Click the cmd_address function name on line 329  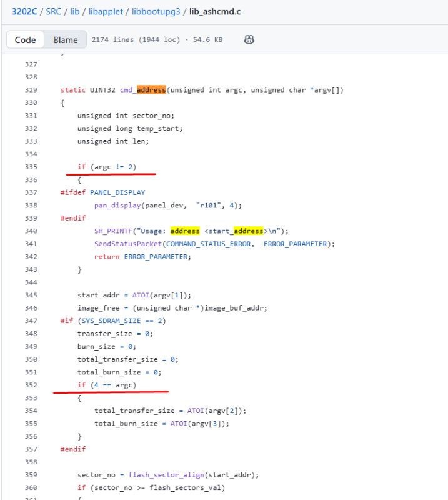[x=143, y=90]
